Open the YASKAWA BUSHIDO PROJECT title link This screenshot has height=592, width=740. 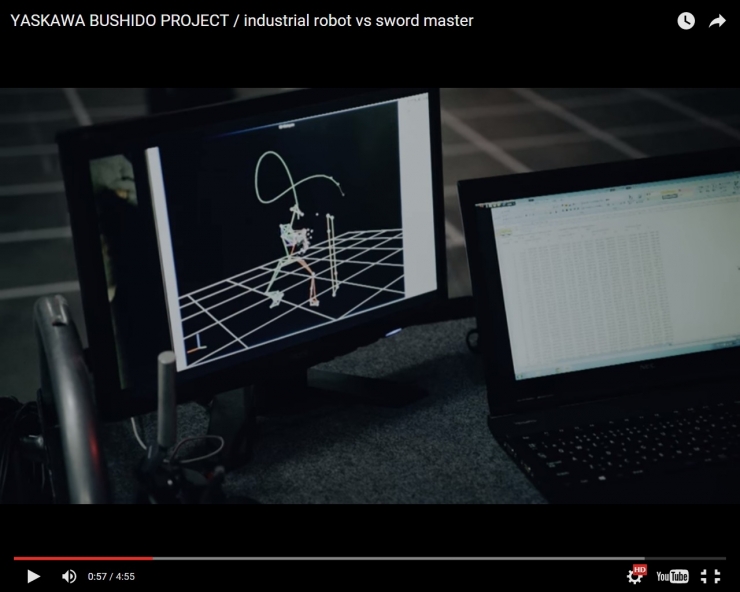coord(120,21)
